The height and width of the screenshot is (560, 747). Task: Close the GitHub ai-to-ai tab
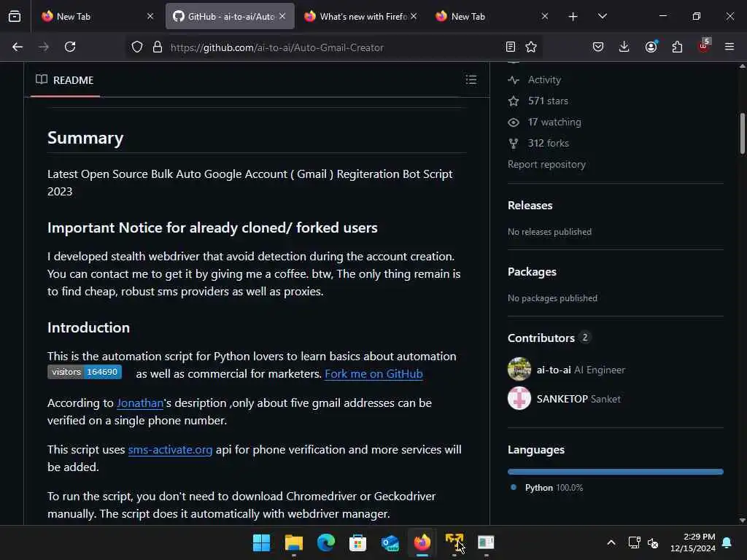coord(282,16)
